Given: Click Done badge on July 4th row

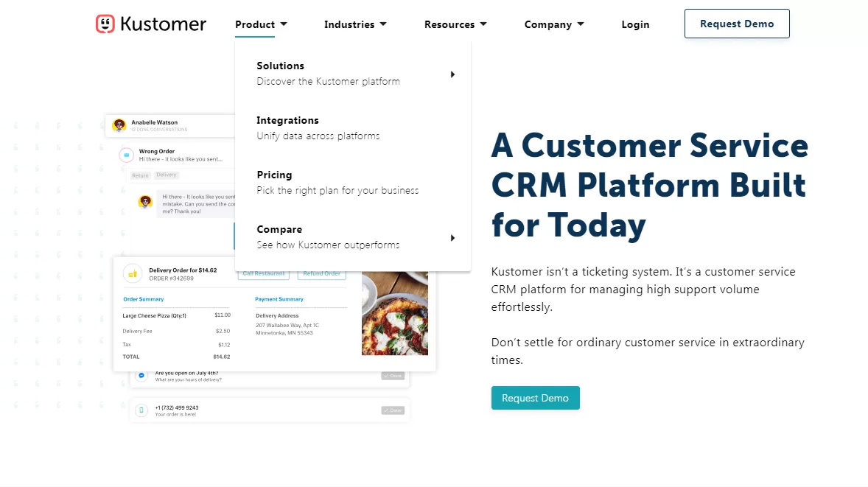Looking at the screenshot, I should 393,376.
